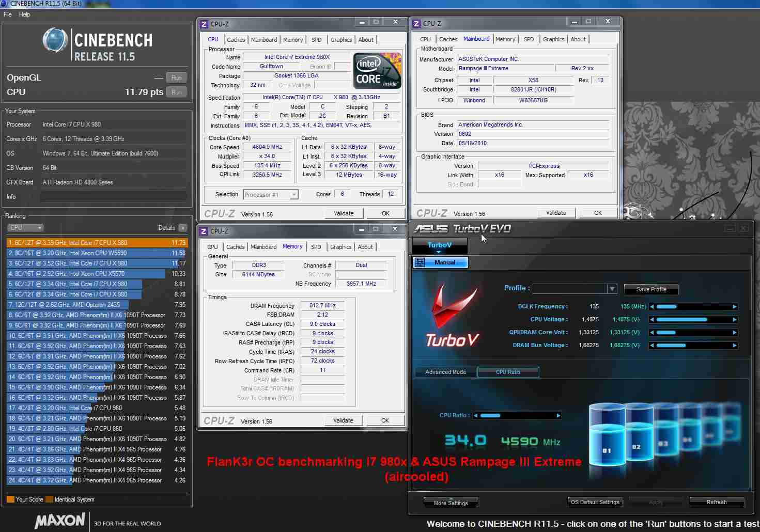This screenshot has width=760, height=532.
Task: Click OK in Mainboard CPU-Z window
Action: (598, 213)
